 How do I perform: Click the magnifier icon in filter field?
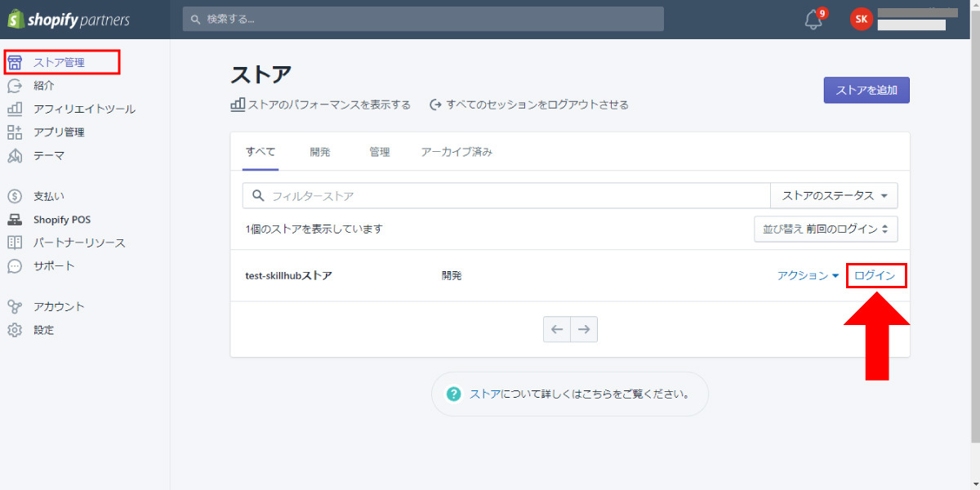pos(258,196)
